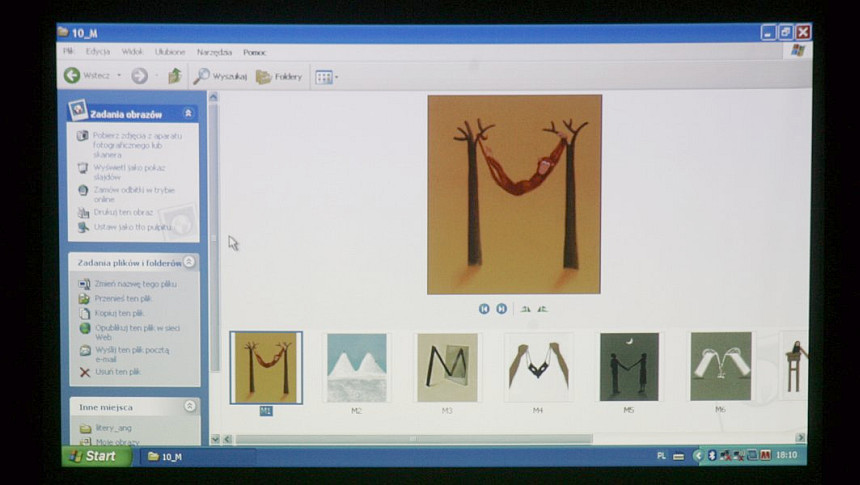Screen dimensions: 860x485
Task: Select thumbnail M3
Action: click(447, 368)
